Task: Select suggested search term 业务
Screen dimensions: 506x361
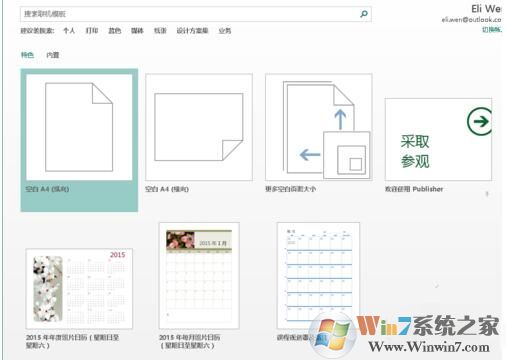Action: pos(225,31)
